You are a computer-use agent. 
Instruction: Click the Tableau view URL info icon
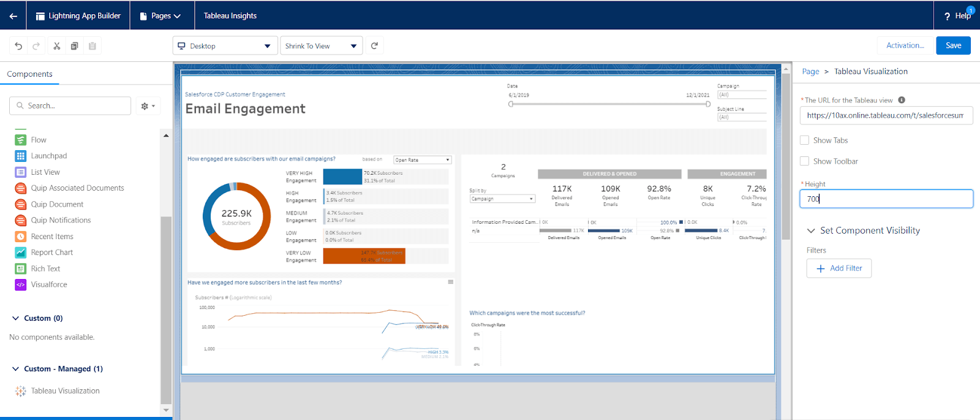(x=902, y=100)
